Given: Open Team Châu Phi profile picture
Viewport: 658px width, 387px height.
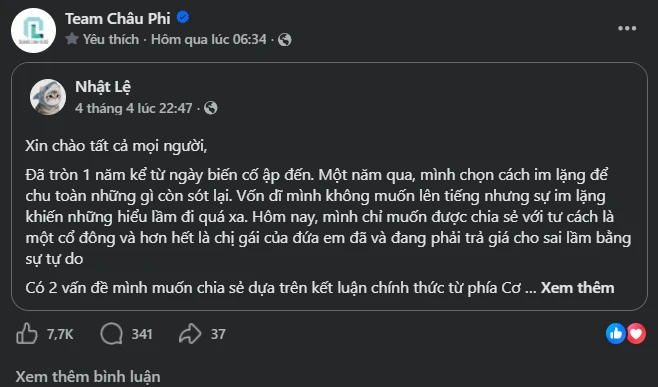Looking at the screenshot, I should [x=33, y=30].
